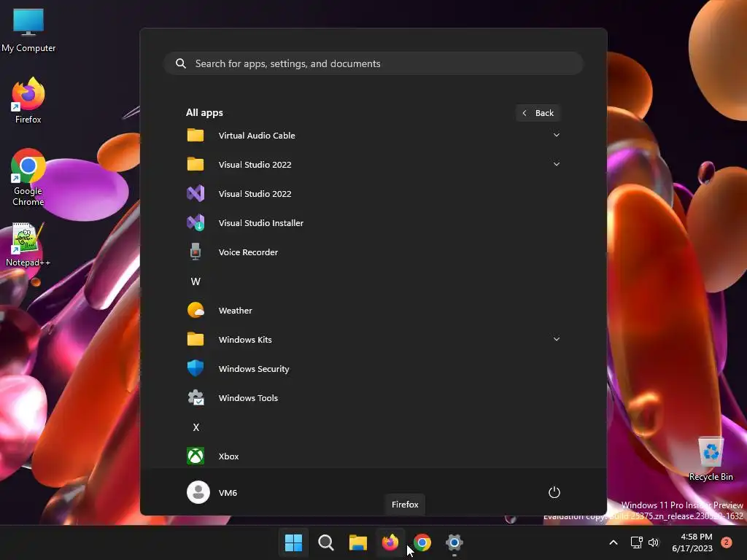Click the "Weather" label

pyautogui.click(x=236, y=310)
